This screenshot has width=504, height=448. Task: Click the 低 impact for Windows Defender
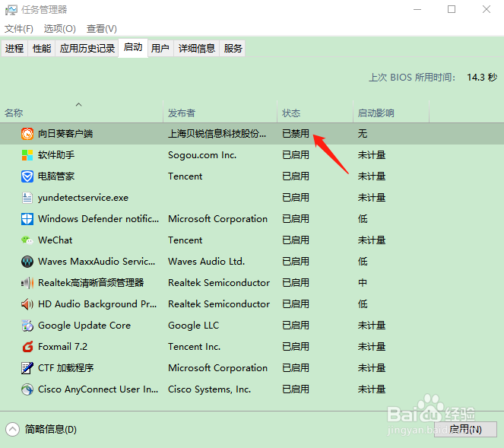[363, 219]
